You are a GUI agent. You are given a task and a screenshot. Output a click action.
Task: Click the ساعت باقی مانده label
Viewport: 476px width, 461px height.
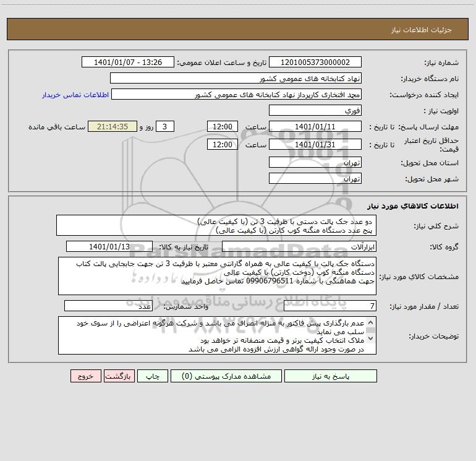click(57, 127)
